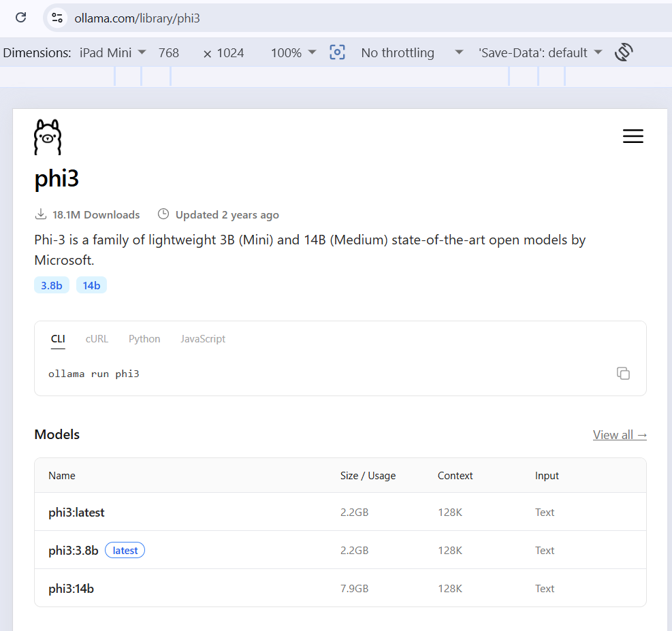Click the download icon beside 18.1M Downloads
The image size is (672, 631).
tap(41, 214)
